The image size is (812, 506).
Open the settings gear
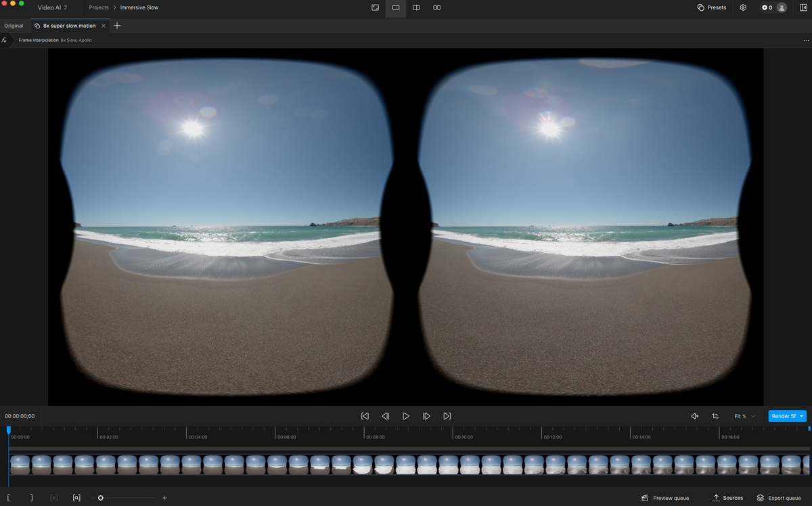point(743,7)
